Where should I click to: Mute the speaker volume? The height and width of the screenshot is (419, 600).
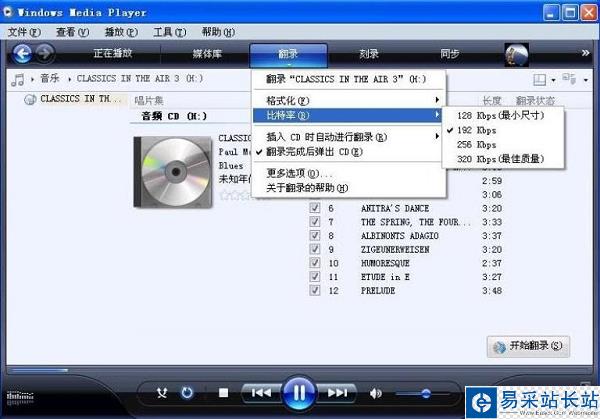375,393
